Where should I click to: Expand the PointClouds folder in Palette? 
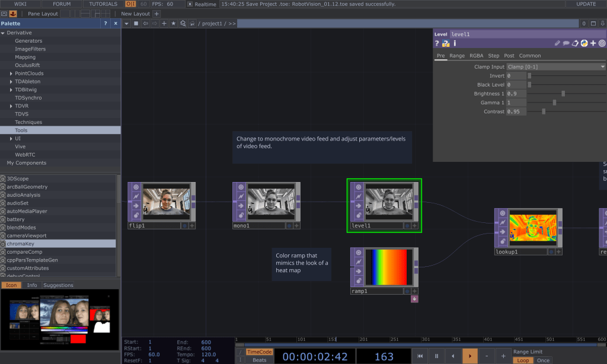(11, 74)
